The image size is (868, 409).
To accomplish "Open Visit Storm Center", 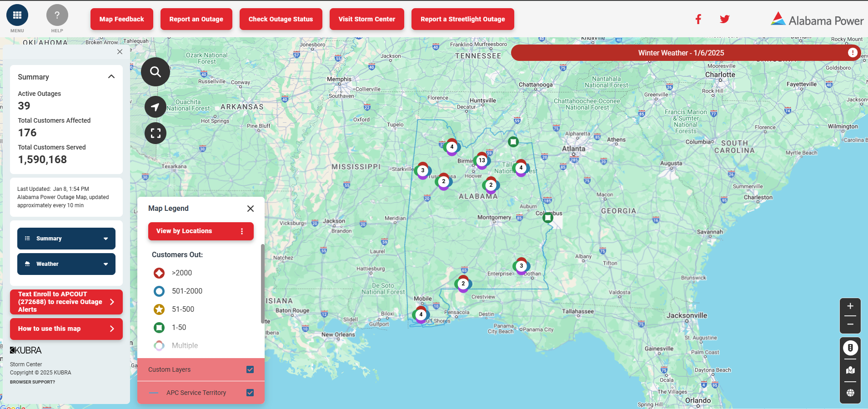I will point(367,19).
